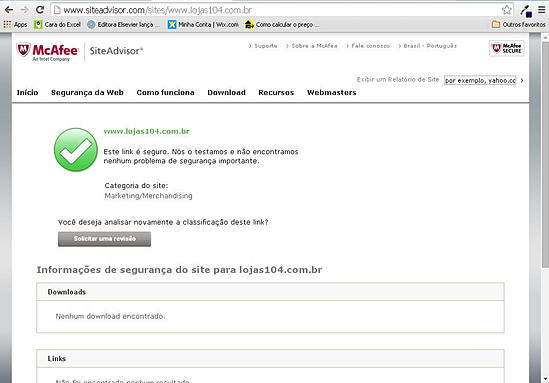
Task: Open the Webmasters menu
Action: (332, 92)
